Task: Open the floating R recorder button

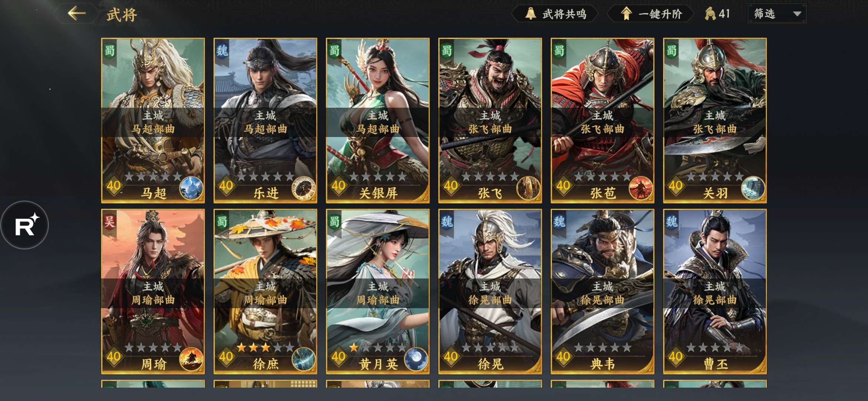Action: 24,225
